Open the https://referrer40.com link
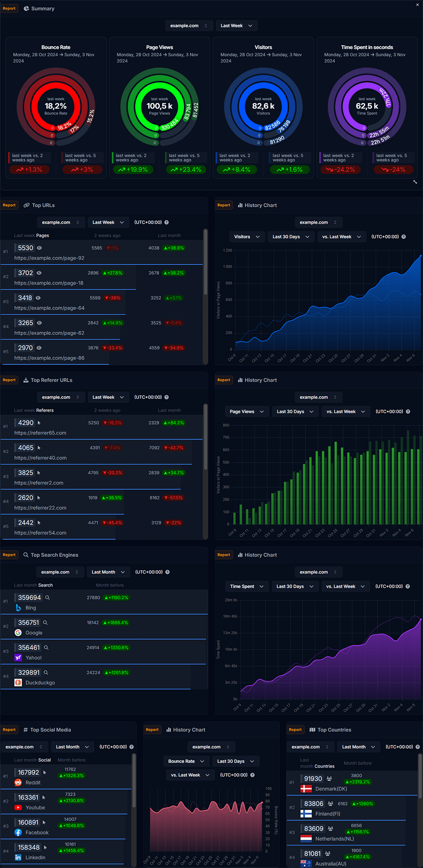 40,458
